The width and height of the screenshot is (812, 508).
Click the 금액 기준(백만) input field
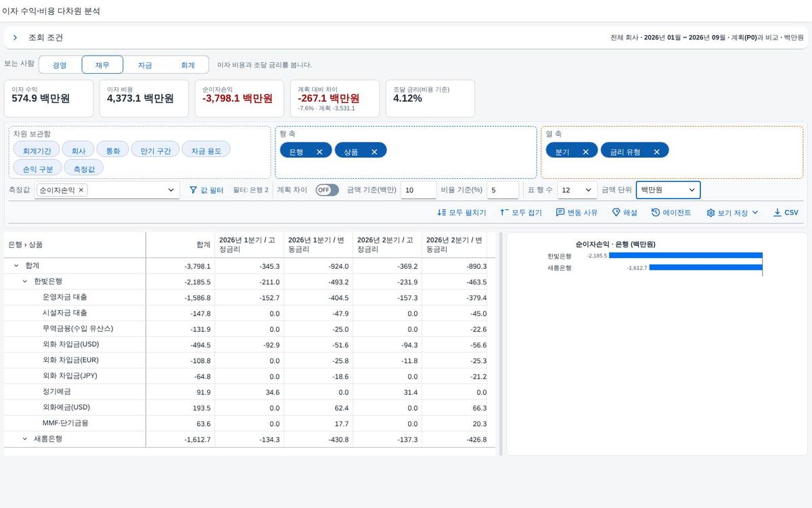(418, 190)
